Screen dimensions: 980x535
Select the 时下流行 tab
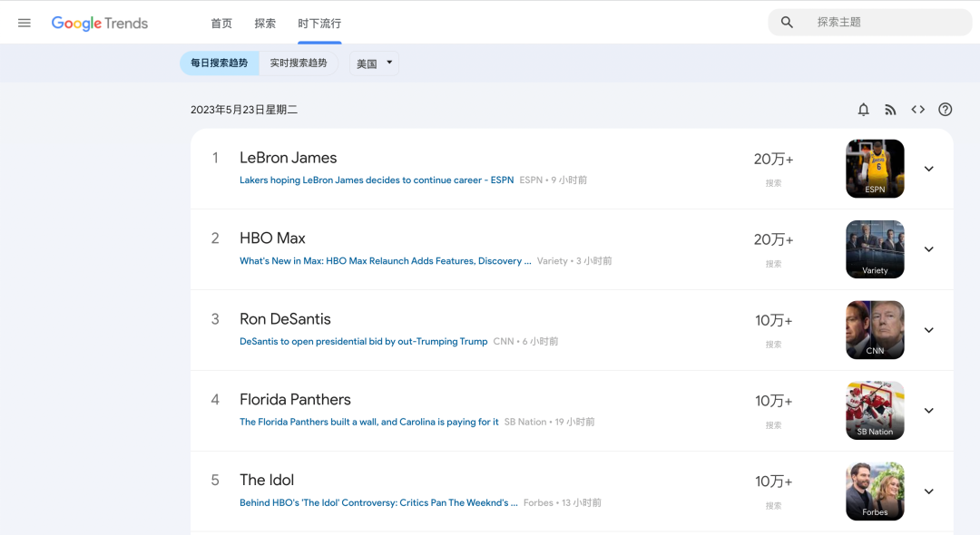coord(319,24)
